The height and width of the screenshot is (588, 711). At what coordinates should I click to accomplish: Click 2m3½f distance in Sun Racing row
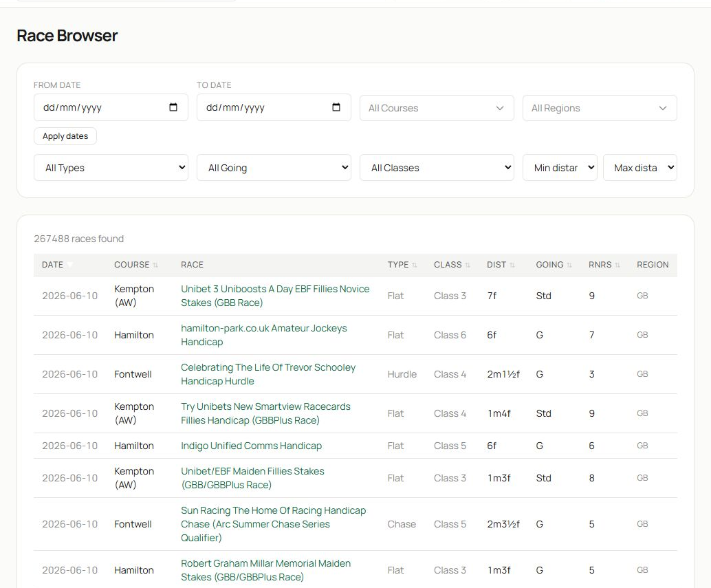(503, 524)
